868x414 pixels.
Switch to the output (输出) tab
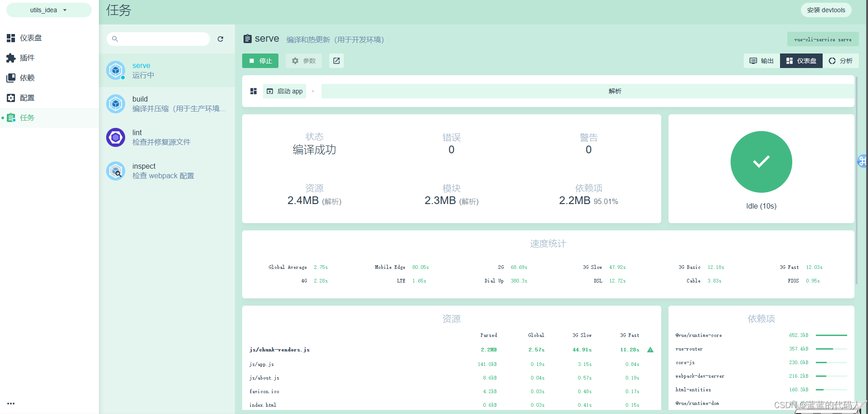click(761, 61)
